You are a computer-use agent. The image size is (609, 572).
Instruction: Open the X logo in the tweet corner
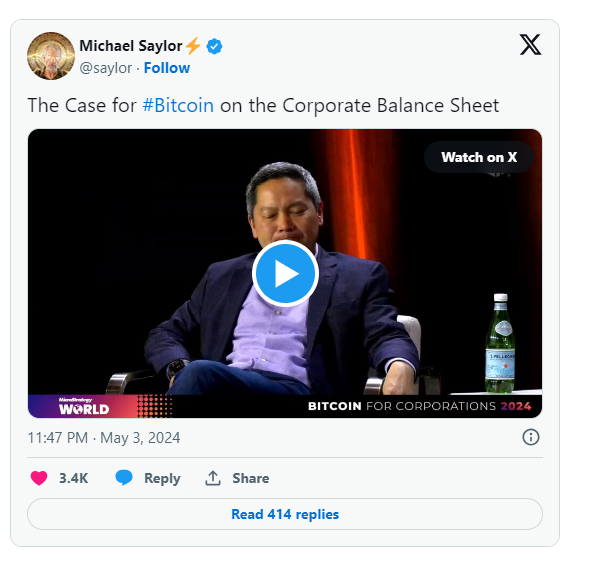(530, 44)
